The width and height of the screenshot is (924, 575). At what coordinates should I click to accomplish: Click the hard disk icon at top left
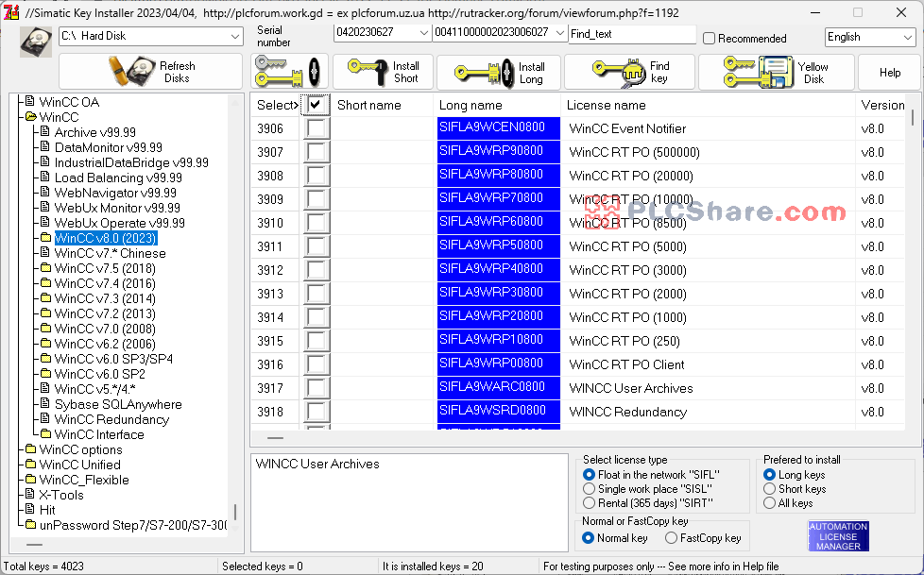(36, 42)
